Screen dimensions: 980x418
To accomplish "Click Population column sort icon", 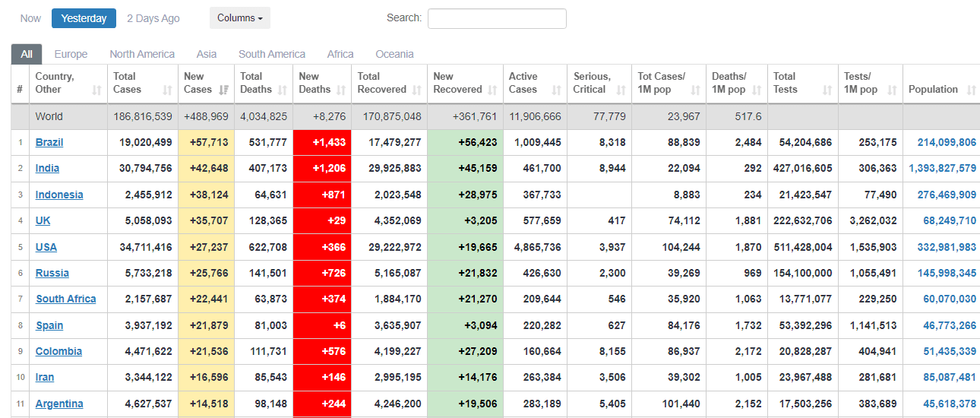I will (x=971, y=90).
